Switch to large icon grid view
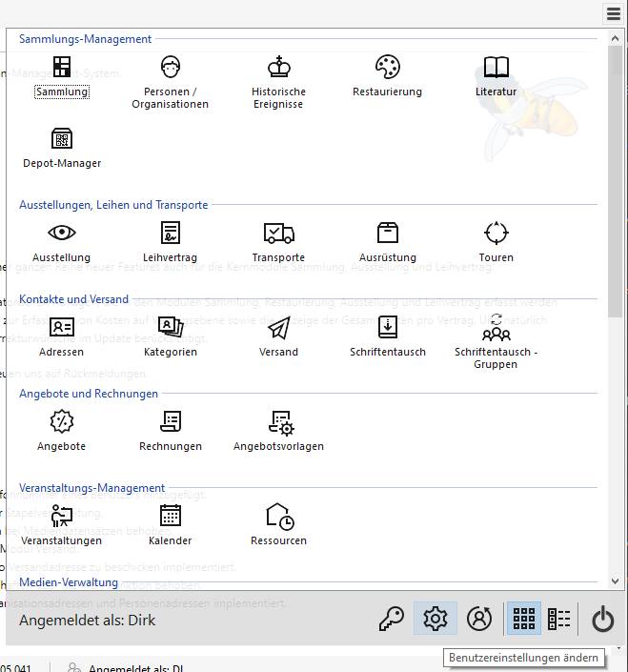Image resolution: width=628 pixels, height=672 pixels. pyautogui.click(x=523, y=619)
